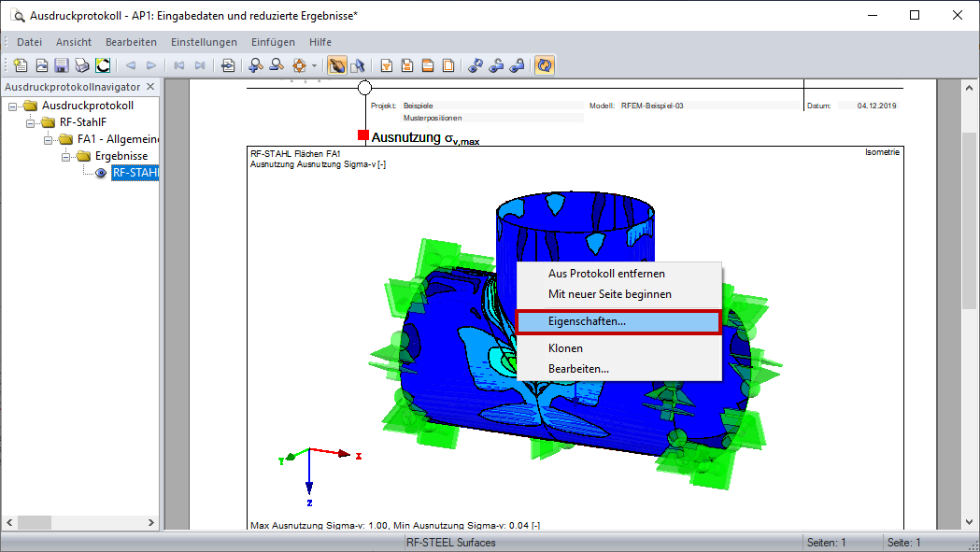Viewport: 980px width, 552px height.
Task: Choose 'Aus Protokoll entfernen' from context menu
Action: coord(618,273)
